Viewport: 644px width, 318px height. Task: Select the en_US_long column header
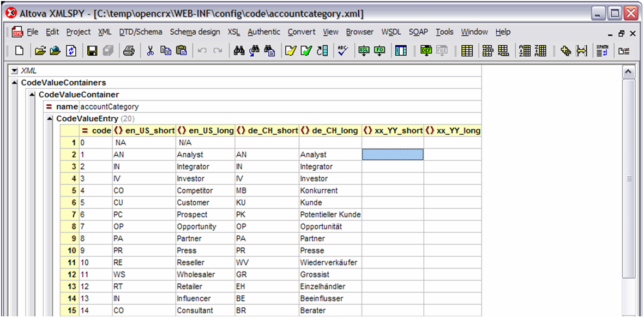click(x=205, y=131)
